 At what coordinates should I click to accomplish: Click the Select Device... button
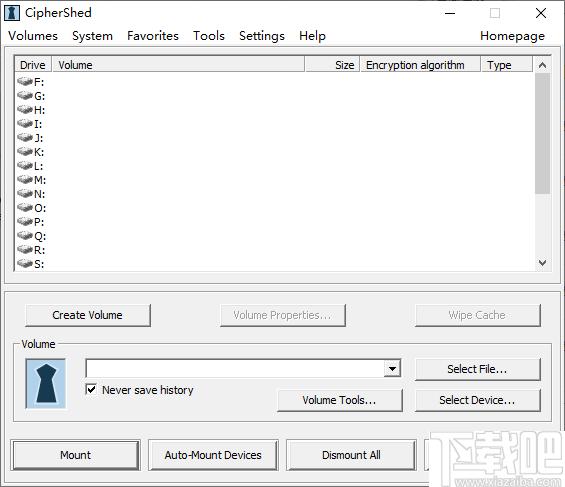477,400
